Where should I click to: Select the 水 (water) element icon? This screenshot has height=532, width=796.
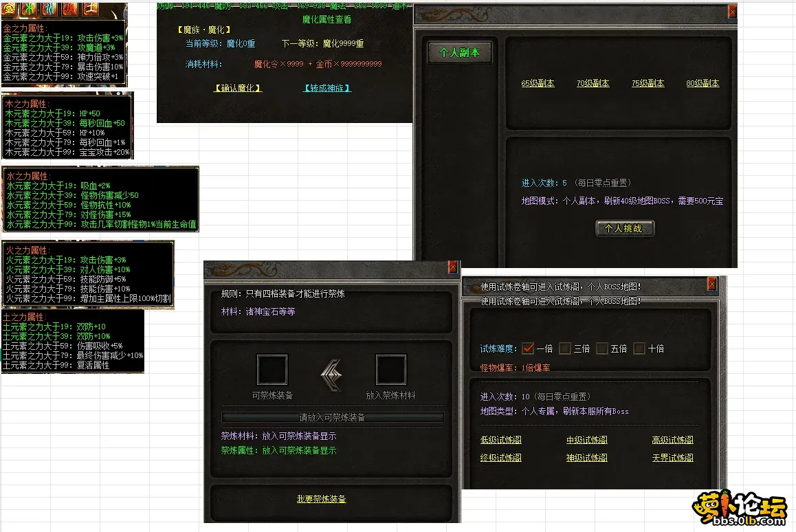click(49, 9)
